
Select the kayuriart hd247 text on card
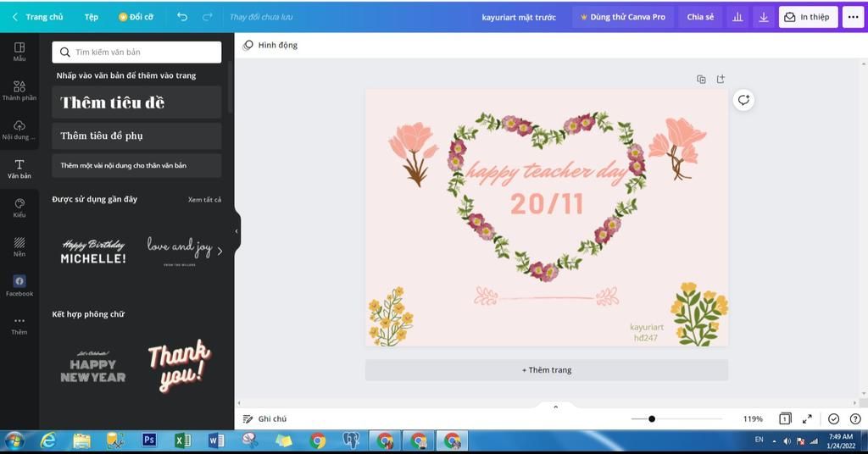pos(646,332)
